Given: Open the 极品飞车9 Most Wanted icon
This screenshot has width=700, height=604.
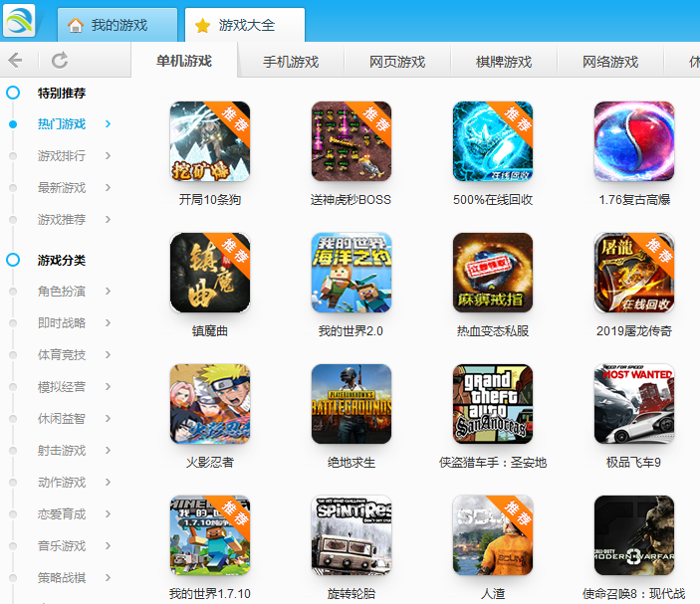Looking at the screenshot, I should click(634, 404).
